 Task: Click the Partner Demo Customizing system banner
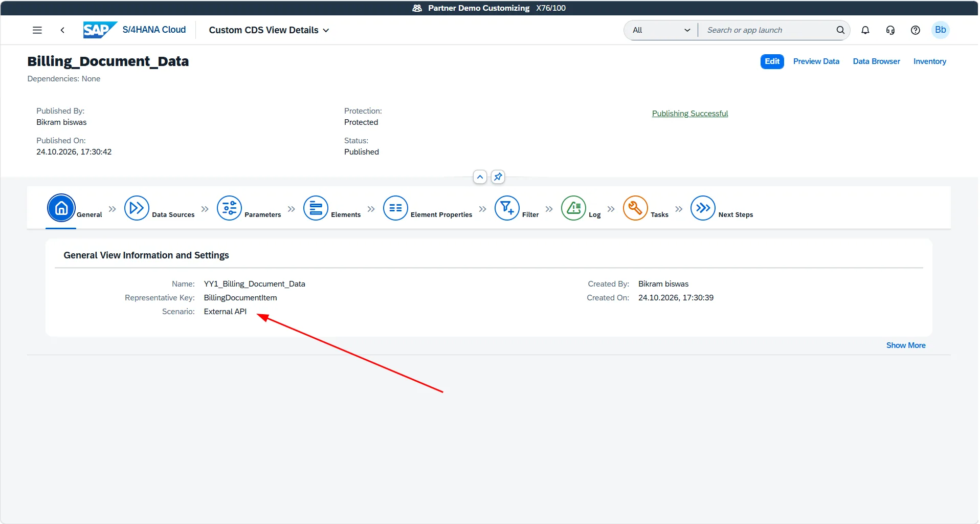point(489,8)
